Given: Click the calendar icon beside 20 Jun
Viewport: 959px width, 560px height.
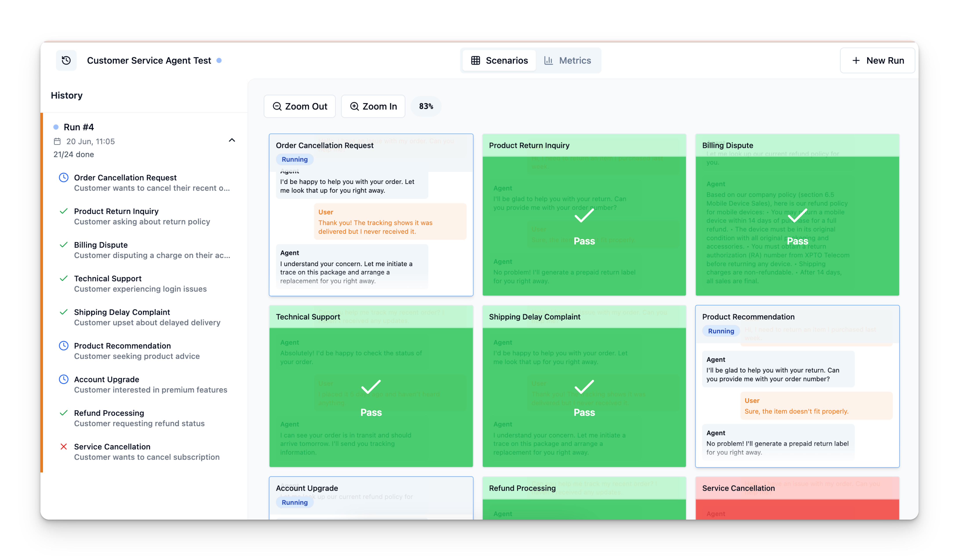Looking at the screenshot, I should tap(57, 142).
